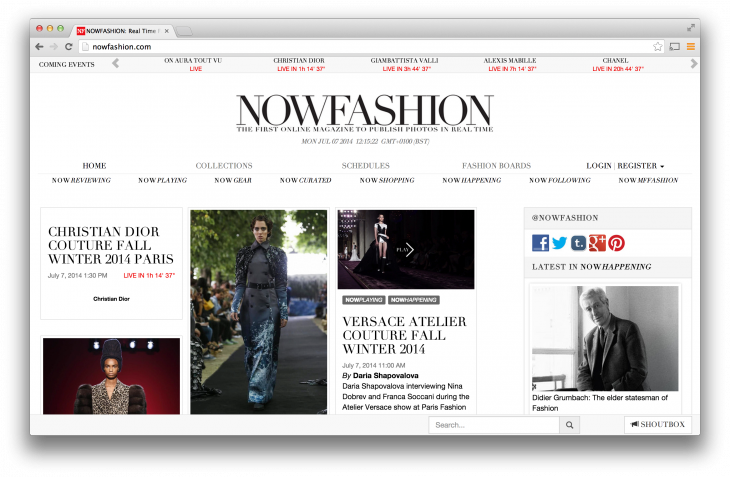Viewport: 730px width, 477px height.
Task: Click the Pinterest social icon
Action: tap(616, 243)
